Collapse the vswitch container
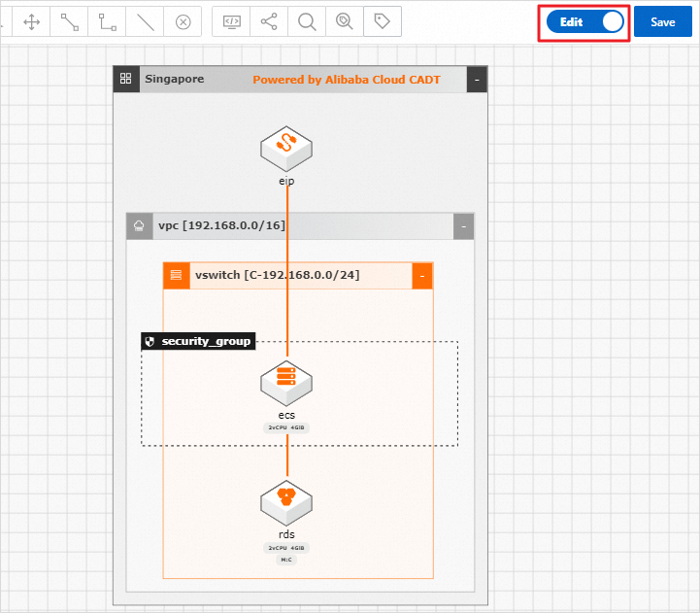This screenshot has height=613, width=700. point(422,276)
